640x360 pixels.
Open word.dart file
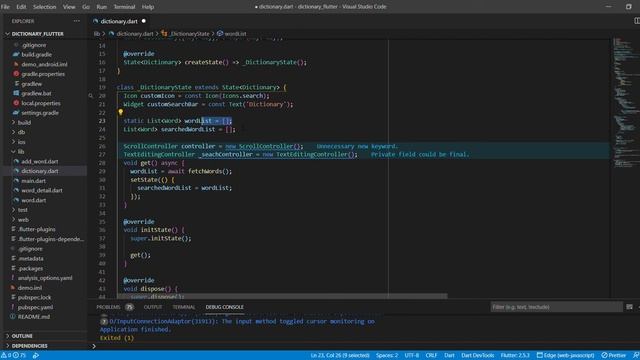click(x=33, y=200)
